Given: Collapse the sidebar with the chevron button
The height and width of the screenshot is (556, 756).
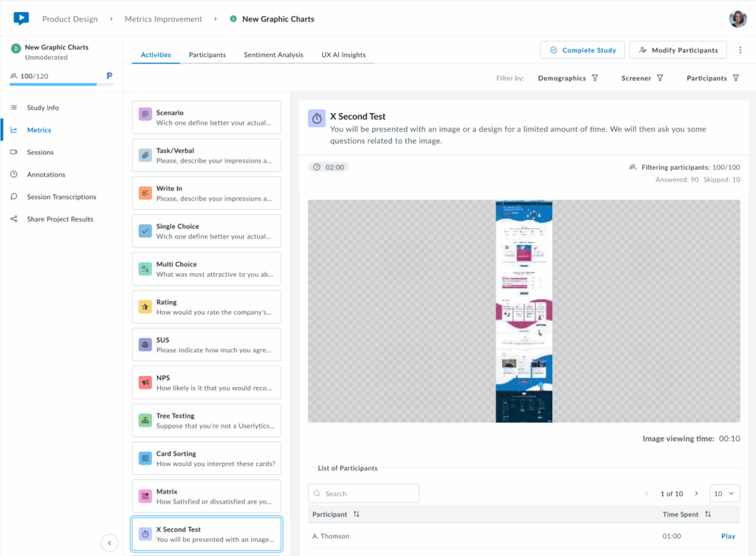Looking at the screenshot, I should point(109,543).
